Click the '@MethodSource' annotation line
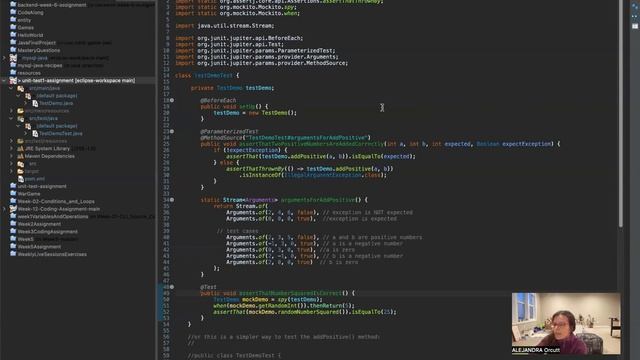This screenshot has width=640, height=360. coord(285,138)
